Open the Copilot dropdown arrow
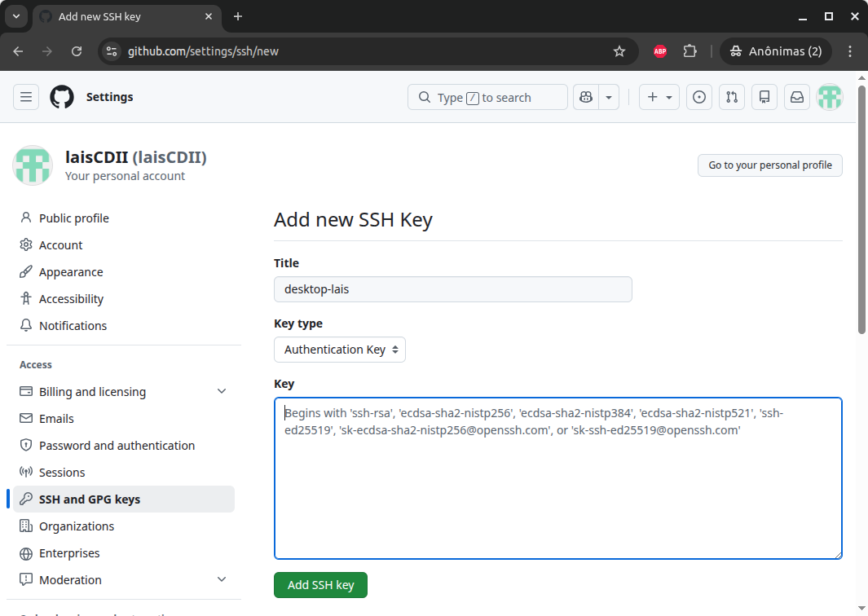The image size is (868, 616). pos(609,97)
